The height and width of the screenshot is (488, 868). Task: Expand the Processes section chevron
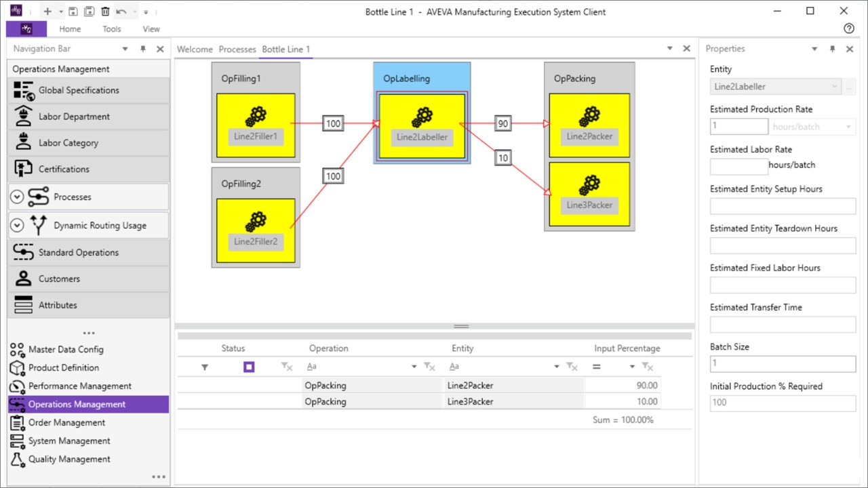click(18, 197)
